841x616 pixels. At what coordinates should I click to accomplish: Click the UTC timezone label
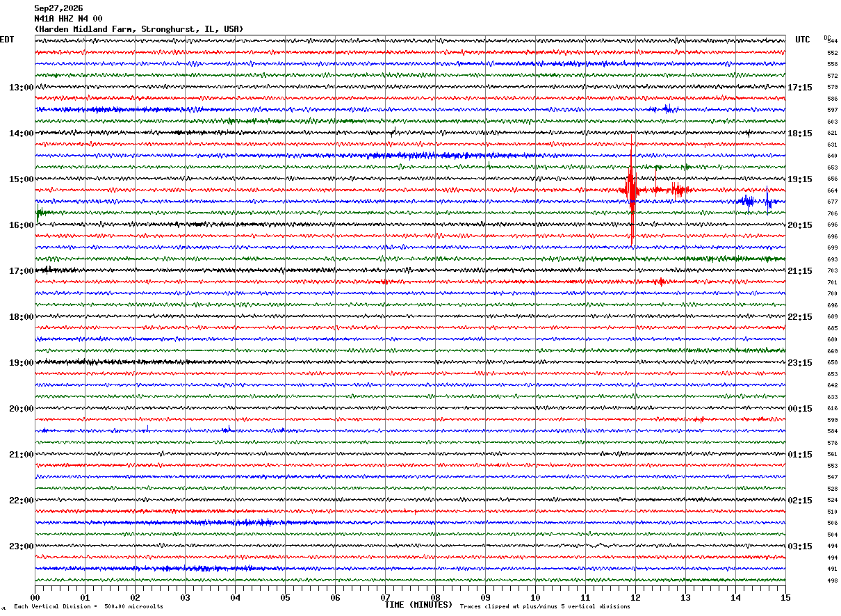pos(803,40)
